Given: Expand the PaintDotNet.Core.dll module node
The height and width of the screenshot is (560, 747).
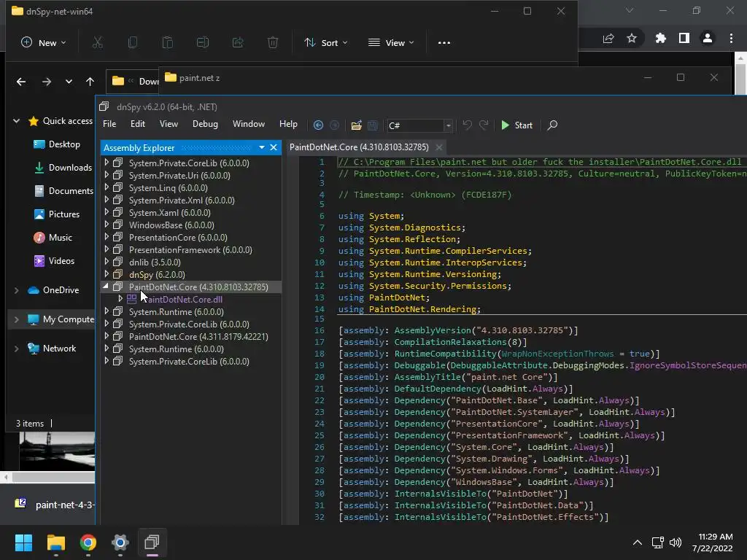Looking at the screenshot, I should [x=121, y=299].
